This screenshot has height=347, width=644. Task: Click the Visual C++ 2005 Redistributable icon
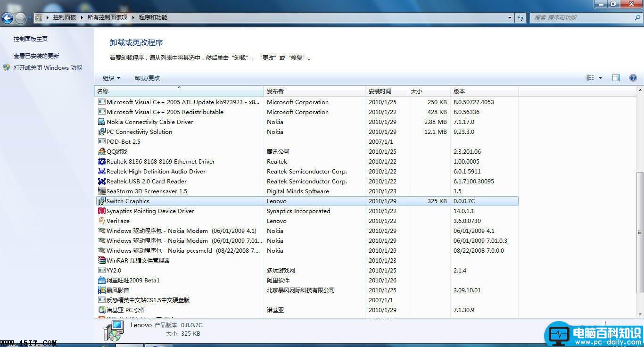tap(102, 112)
